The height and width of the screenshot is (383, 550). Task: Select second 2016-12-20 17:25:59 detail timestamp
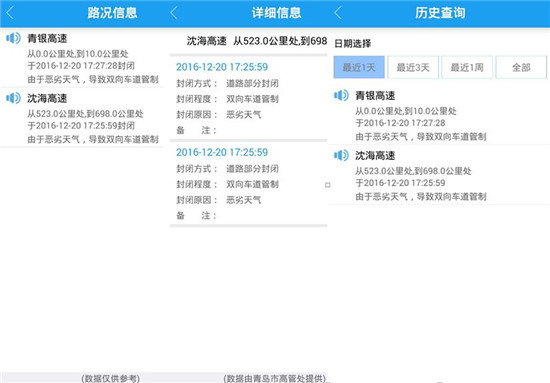point(222,152)
